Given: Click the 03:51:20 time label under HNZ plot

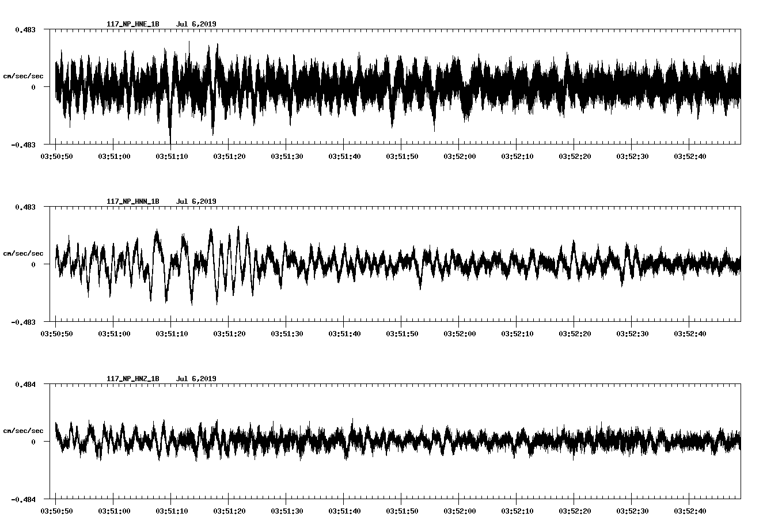Looking at the screenshot, I should pyautogui.click(x=229, y=511).
